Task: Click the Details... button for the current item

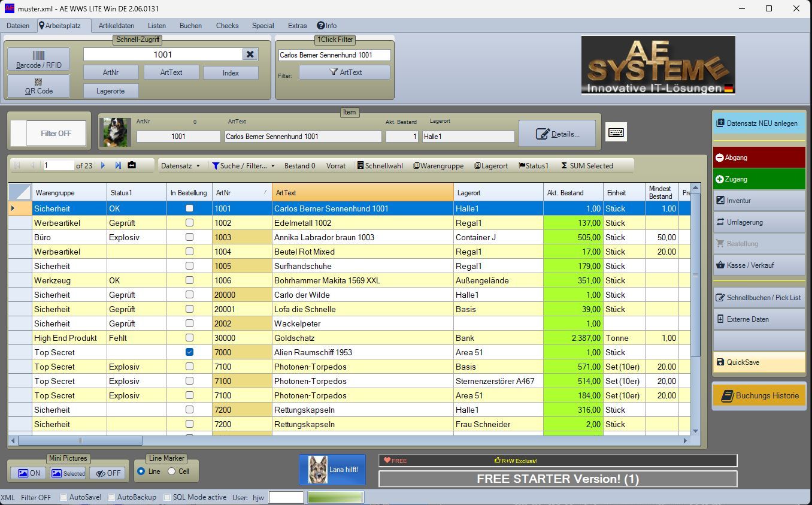Action: point(557,133)
